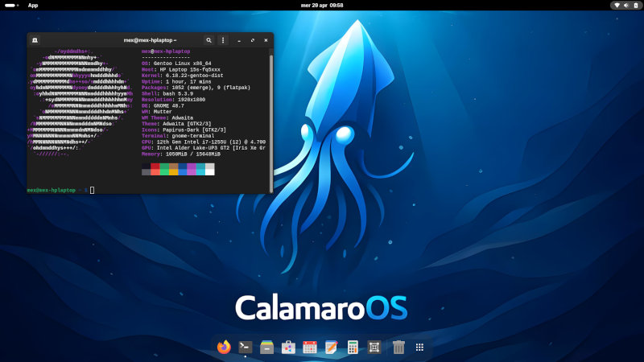
Task: Click the terminal search magnifier button
Action: [208, 40]
